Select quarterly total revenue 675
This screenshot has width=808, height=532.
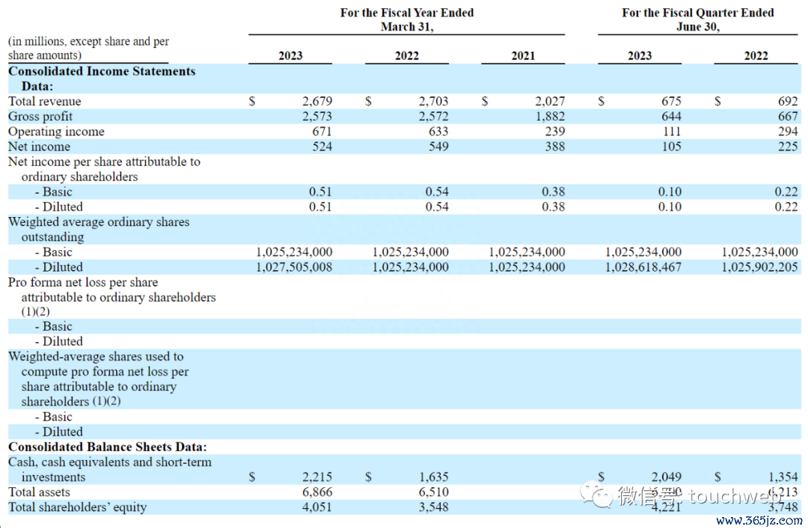(671, 101)
